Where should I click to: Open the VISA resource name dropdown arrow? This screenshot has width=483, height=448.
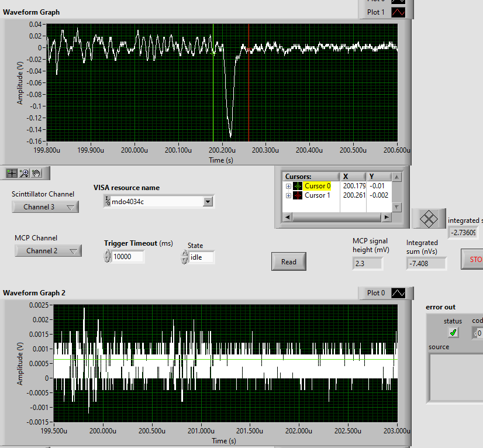[x=208, y=202]
